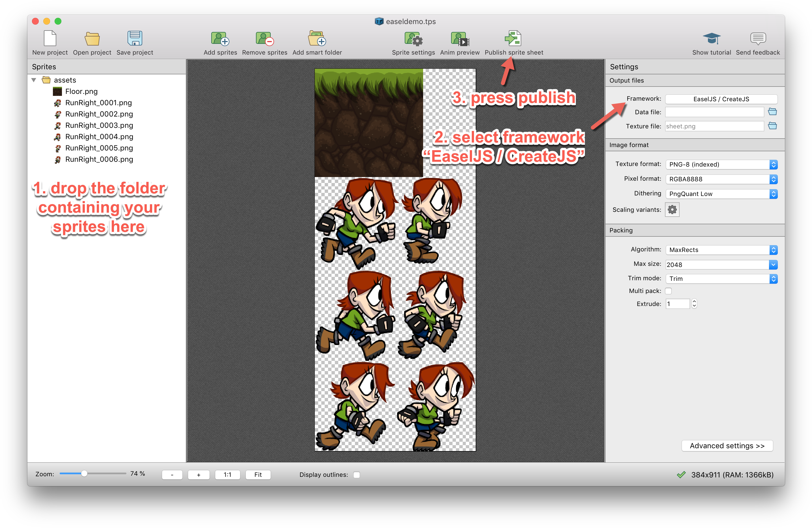Screen dimensions: 812x528
Task: Open the Texture format dropdown
Action: 721,164
